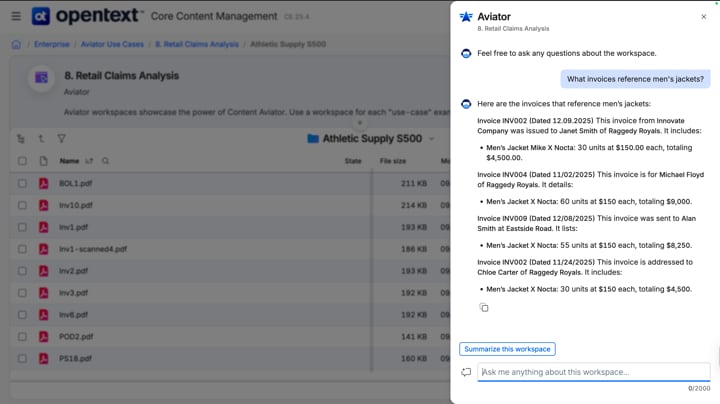Select the checkbox for Inv1.pdf
Viewport: 720px width, 404px height.
pos(22,227)
